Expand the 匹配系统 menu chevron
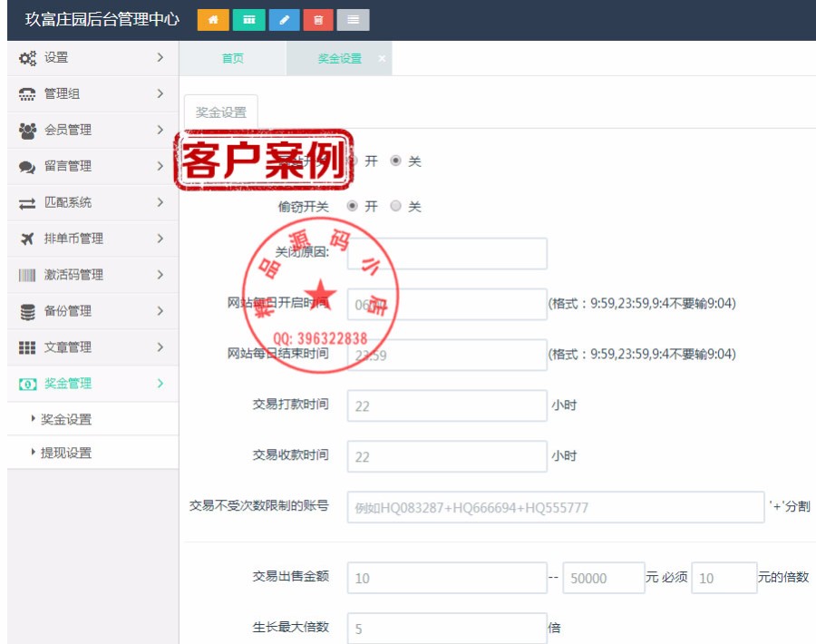Image resolution: width=816 pixels, height=644 pixels. pyautogui.click(x=160, y=202)
